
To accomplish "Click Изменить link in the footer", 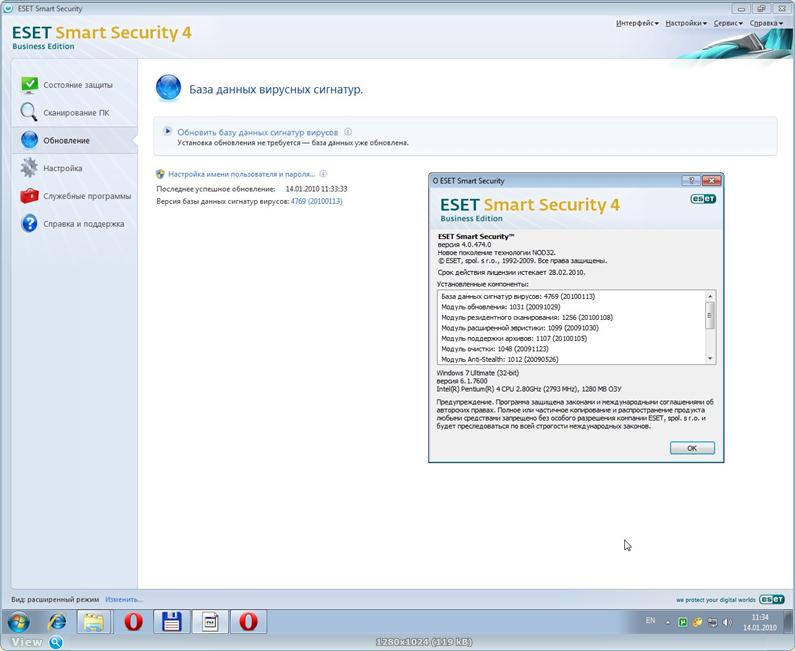I will pyautogui.click(x=123, y=599).
